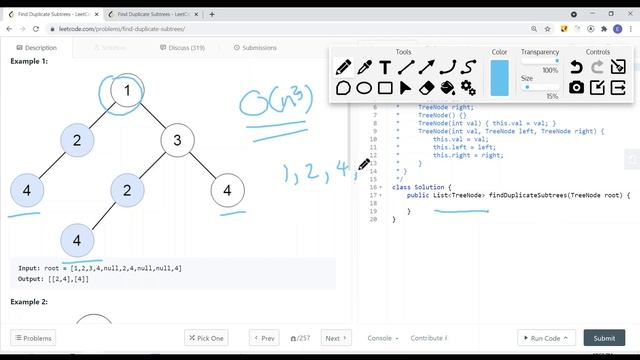Click tree node 3 in the diagram

coord(177,140)
